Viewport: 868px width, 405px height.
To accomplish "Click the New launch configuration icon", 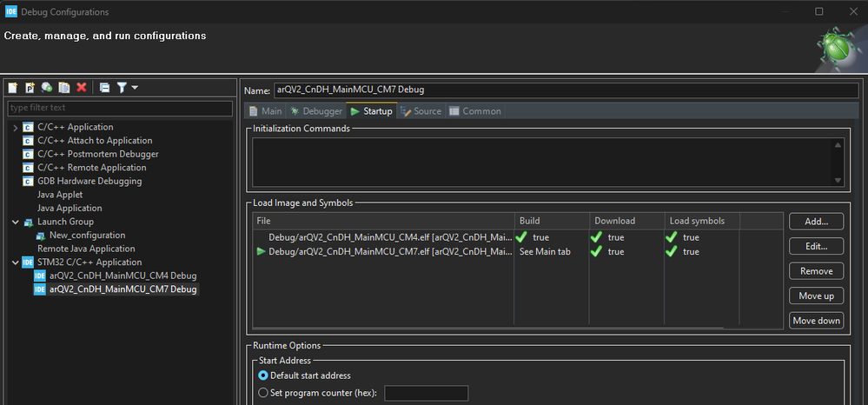I will pyautogui.click(x=12, y=88).
